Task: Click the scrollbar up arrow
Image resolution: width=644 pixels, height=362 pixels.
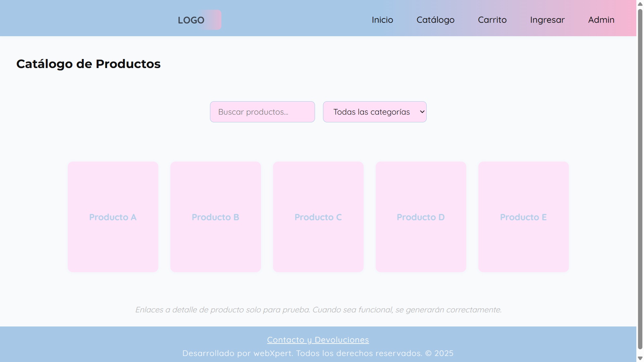Action: [640, 4]
